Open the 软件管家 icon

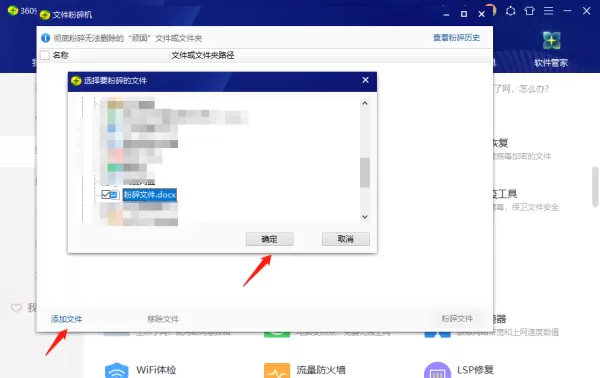[551, 41]
